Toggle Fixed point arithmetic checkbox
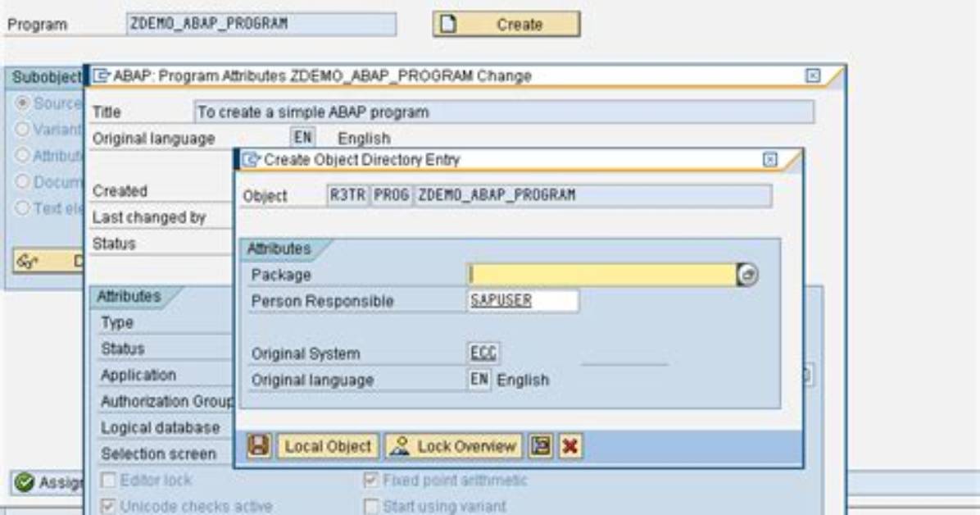Screen dimensions: 980x515 click(x=370, y=480)
